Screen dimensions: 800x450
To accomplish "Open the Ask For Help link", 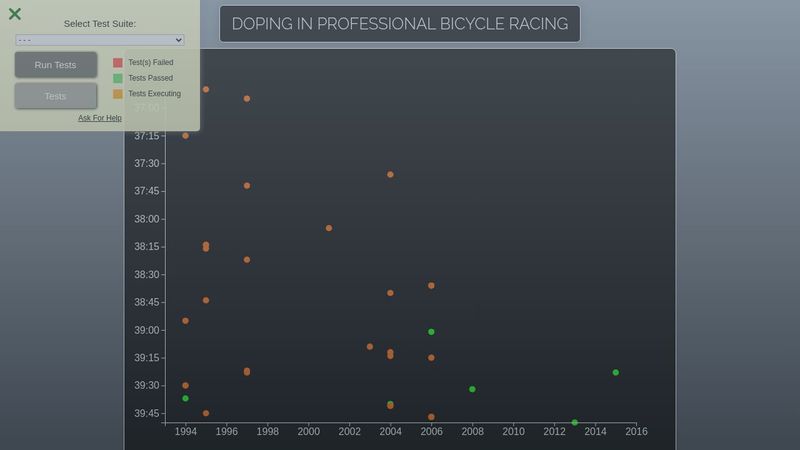I will [100, 118].
